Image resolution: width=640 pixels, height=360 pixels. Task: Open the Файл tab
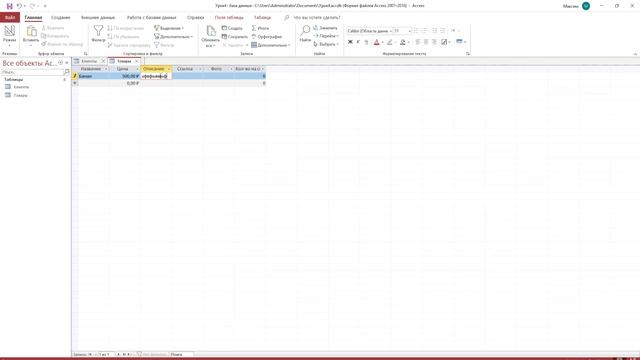(x=10, y=18)
